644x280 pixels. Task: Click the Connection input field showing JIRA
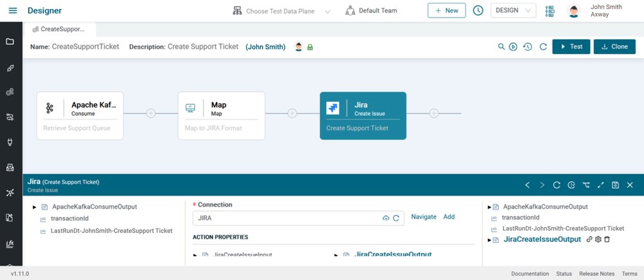(x=298, y=218)
